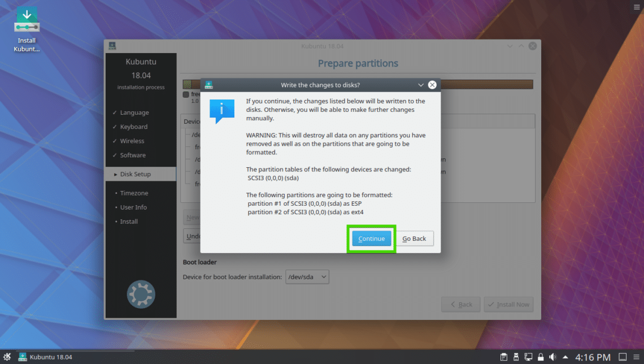Open the volume control tray icon

point(553,357)
